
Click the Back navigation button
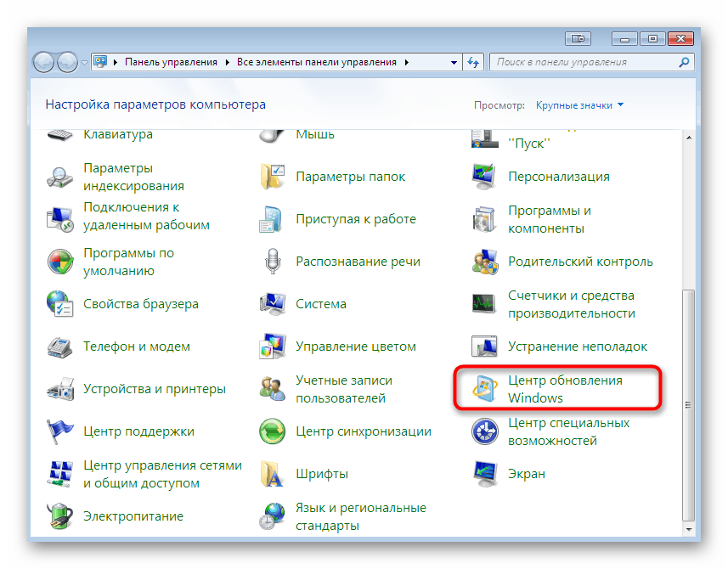point(43,62)
